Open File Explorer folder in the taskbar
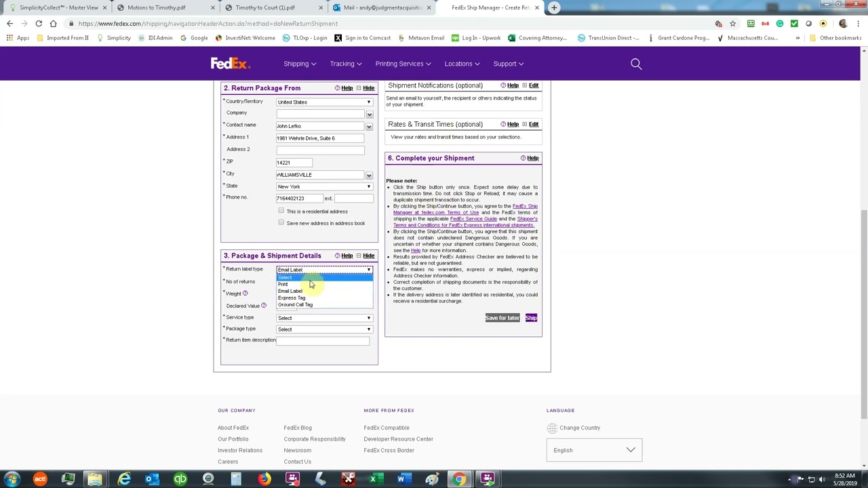 (96, 479)
